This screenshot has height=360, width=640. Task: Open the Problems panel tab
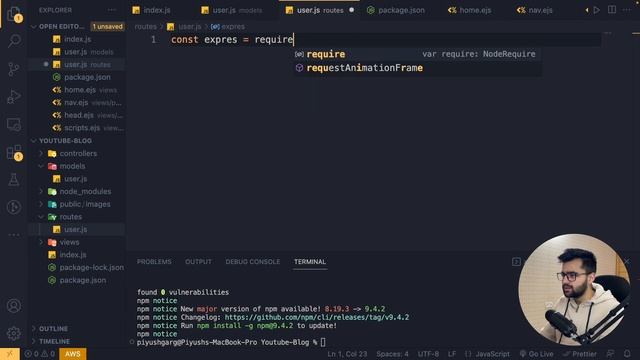click(x=154, y=262)
